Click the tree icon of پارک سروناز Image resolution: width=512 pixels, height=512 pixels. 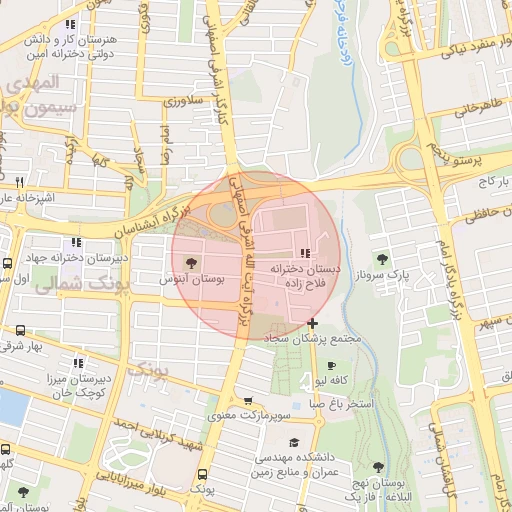tap(382, 259)
